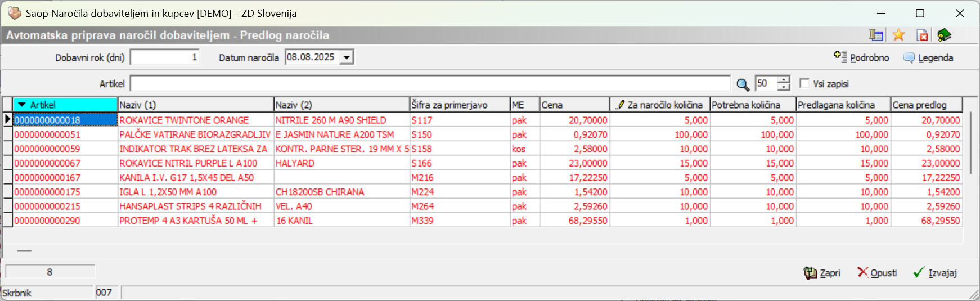
Task: Click NITRILE 260 M A90 SHIELD cell
Action: coord(341,120)
